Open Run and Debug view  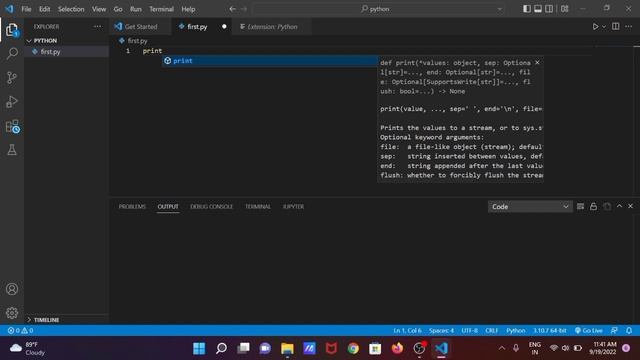[x=12, y=102]
